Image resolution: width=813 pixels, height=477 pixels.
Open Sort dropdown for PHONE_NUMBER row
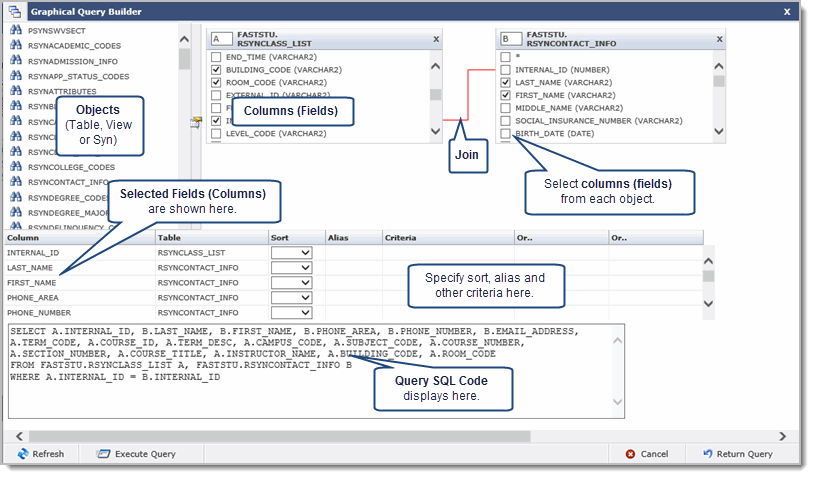click(291, 313)
